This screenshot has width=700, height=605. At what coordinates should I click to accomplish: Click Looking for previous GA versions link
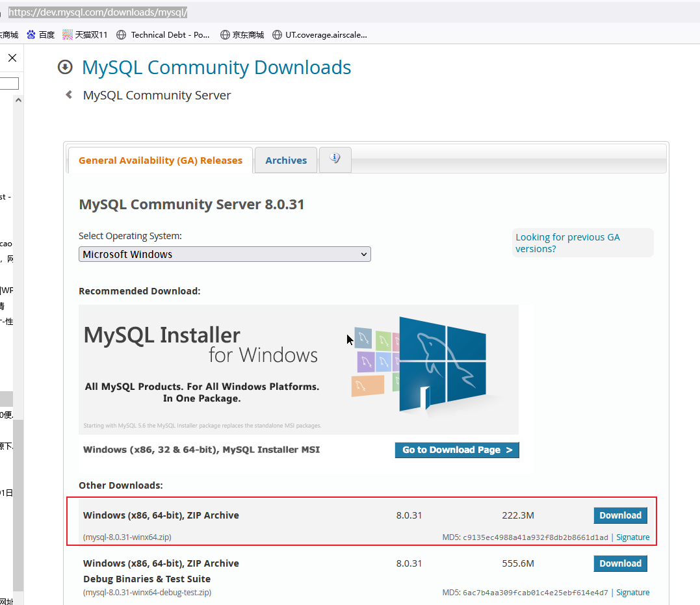(567, 243)
